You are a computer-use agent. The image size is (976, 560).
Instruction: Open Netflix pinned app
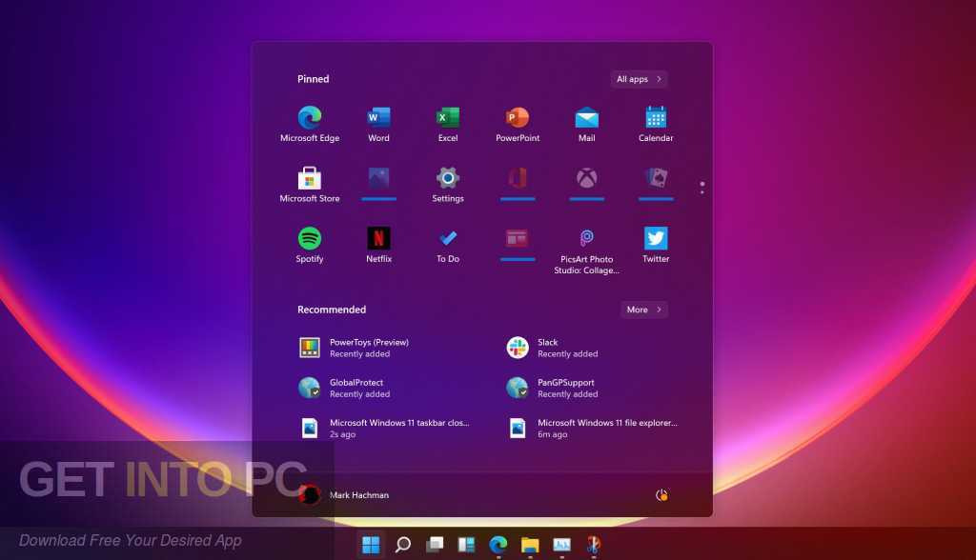click(x=378, y=245)
